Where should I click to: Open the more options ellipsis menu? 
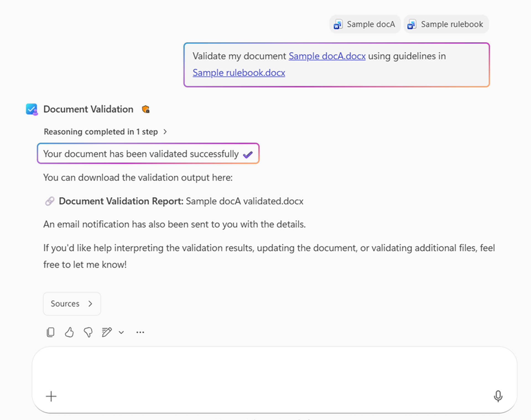(x=140, y=332)
